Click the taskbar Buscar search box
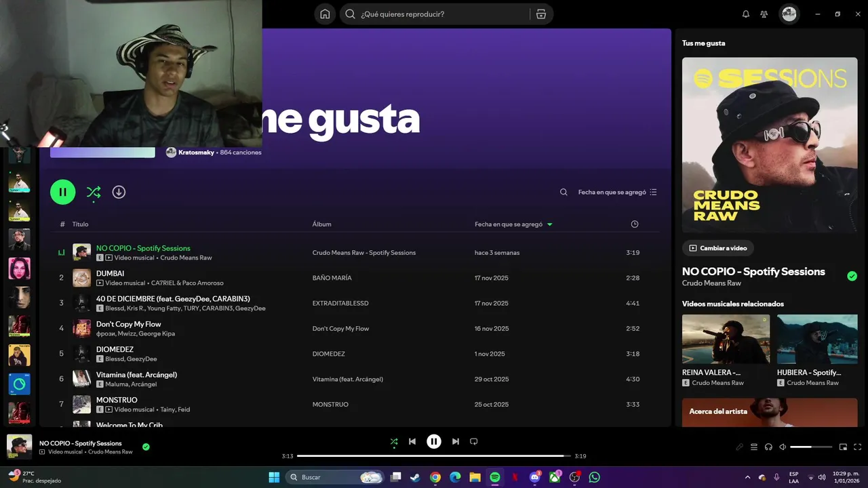This screenshot has height=488, width=868. click(335, 477)
